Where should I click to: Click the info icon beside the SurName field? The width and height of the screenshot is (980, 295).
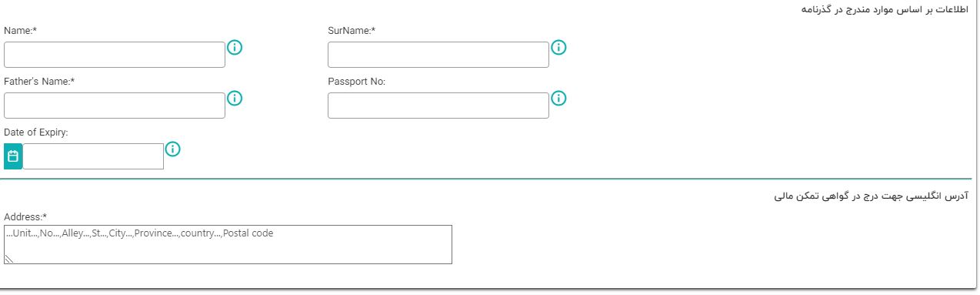point(559,47)
